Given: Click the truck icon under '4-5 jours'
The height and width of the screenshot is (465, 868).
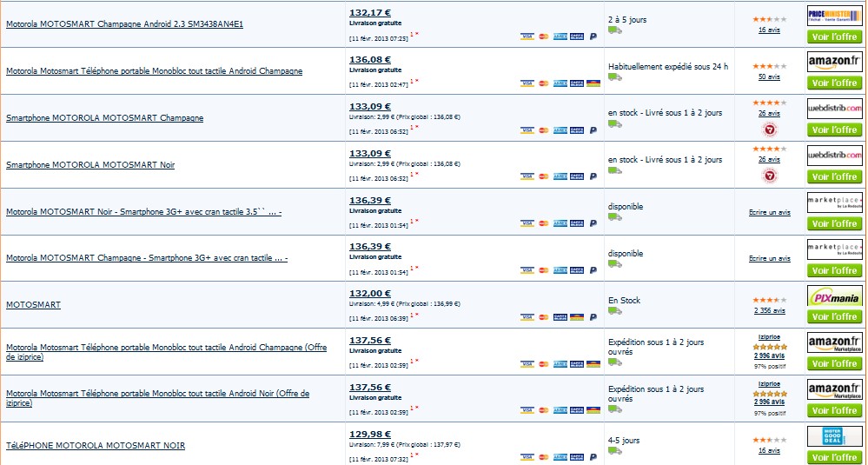Looking at the screenshot, I should click(614, 451).
